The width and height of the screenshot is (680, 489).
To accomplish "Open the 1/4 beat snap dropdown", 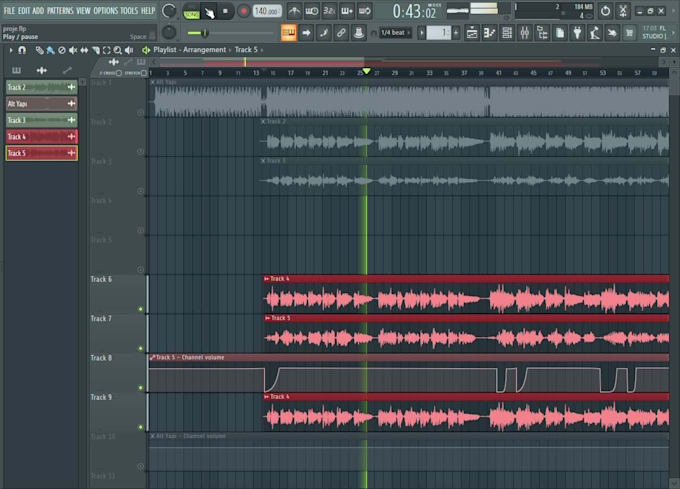I will pyautogui.click(x=395, y=33).
